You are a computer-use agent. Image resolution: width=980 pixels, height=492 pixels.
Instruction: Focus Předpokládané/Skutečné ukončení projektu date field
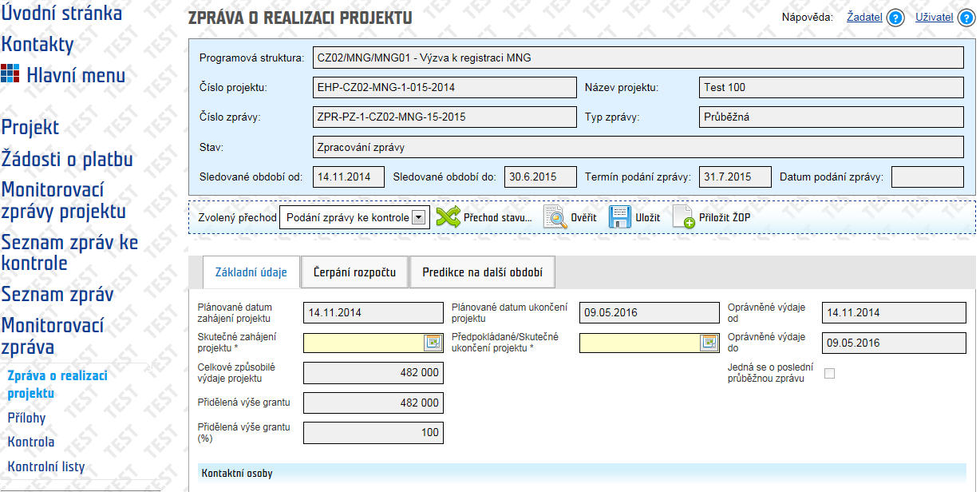click(x=641, y=343)
